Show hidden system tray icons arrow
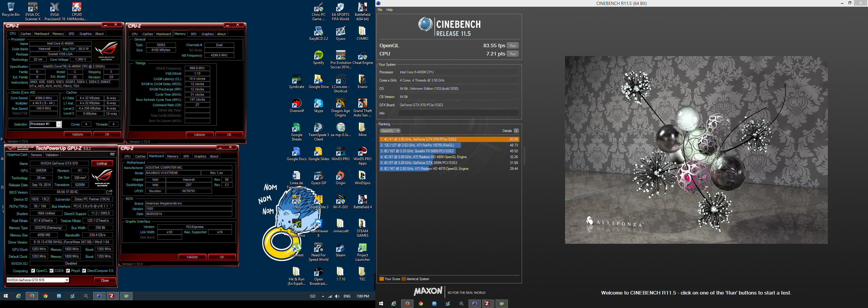868x308 pixels. (323, 296)
